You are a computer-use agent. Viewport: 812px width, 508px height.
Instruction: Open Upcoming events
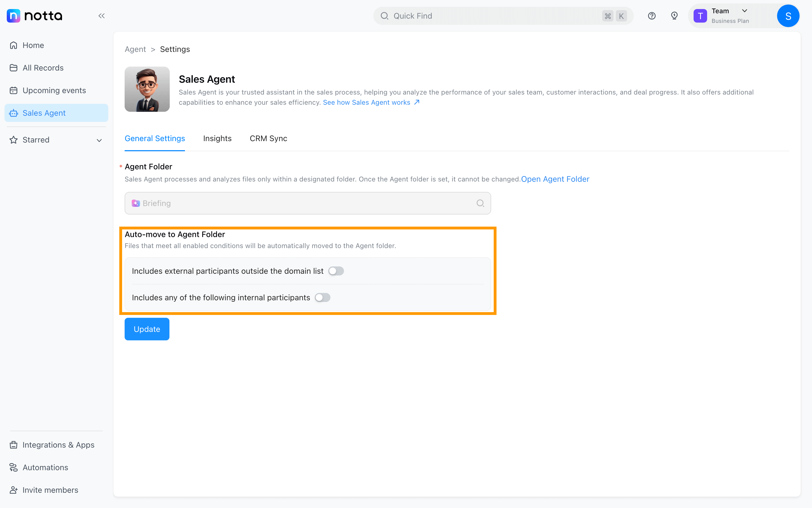pos(56,90)
